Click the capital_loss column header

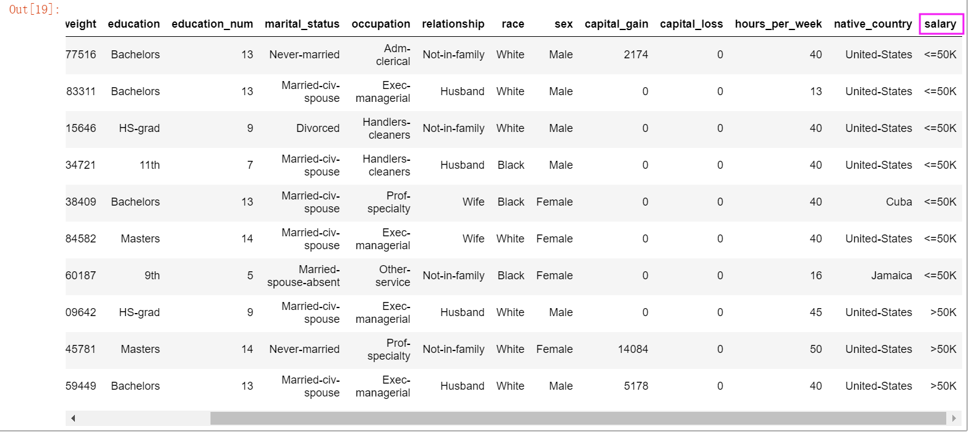(691, 24)
